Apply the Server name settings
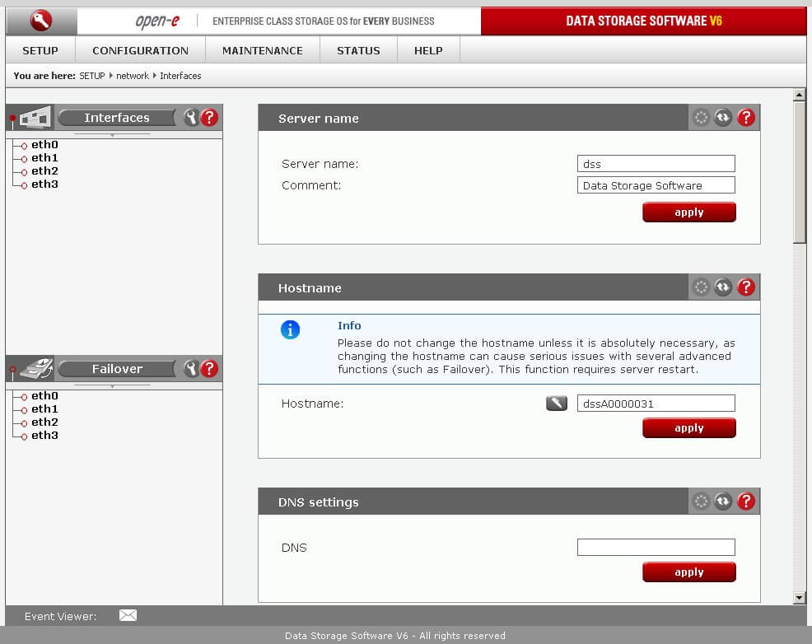812x644 pixels. tap(688, 212)
